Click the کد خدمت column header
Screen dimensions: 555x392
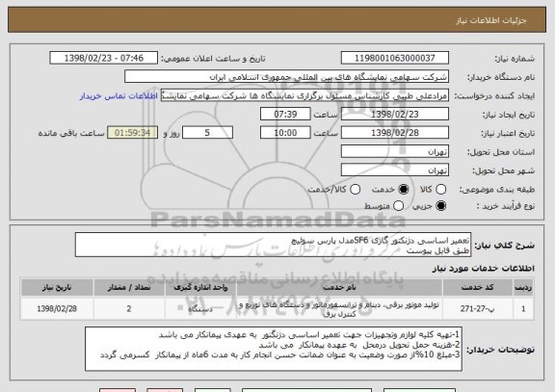tap(478, 288)
